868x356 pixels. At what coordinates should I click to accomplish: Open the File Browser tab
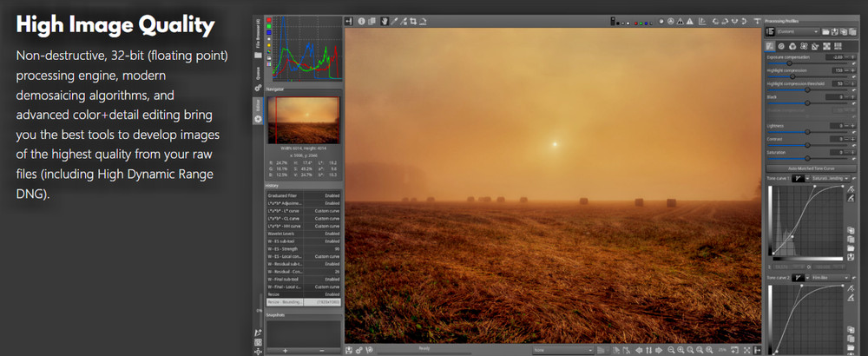258,39
